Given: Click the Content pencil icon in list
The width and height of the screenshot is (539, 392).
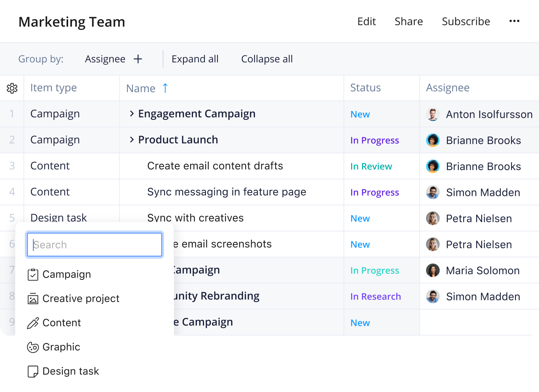Looking at the screenshot, I should pyautogui.click(x=33, y=323).
